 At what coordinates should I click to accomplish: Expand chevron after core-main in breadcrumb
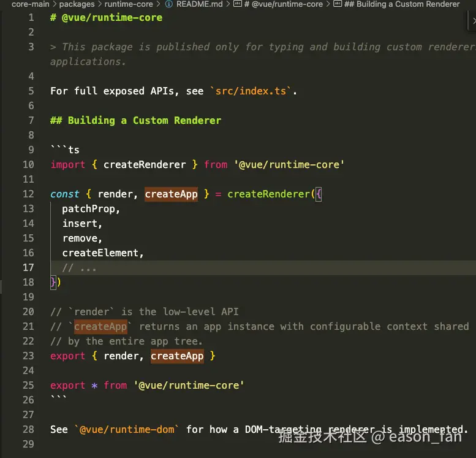pyautogui.click(x=55, y=4)
